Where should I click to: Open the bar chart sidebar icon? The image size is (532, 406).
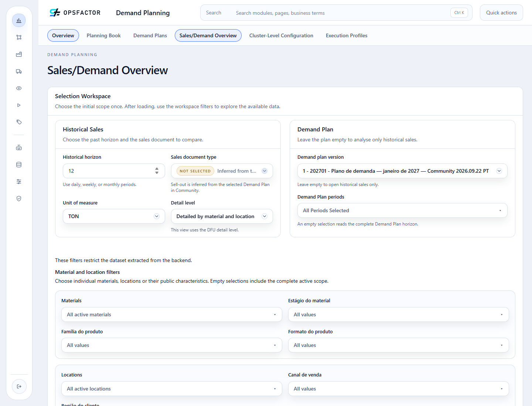(19, 20)
